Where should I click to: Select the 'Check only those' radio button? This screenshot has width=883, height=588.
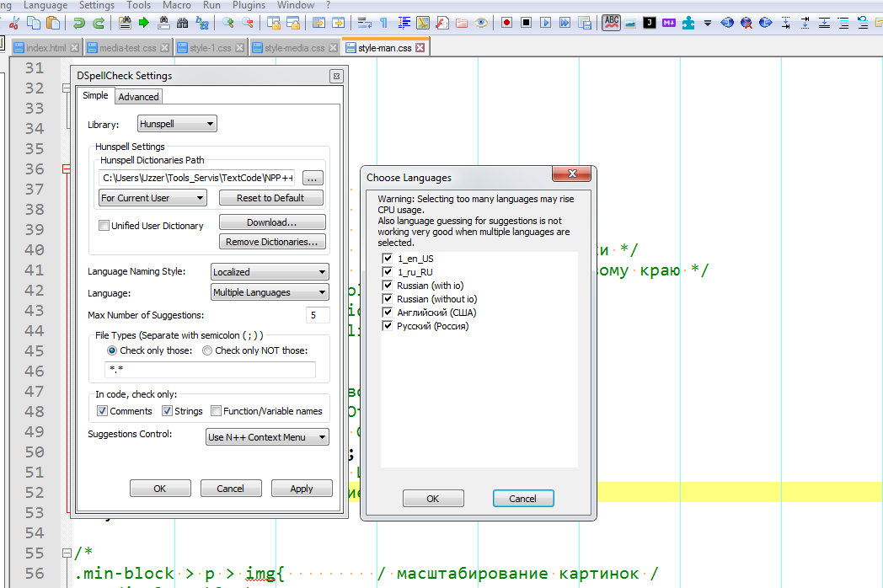[111, 350]
